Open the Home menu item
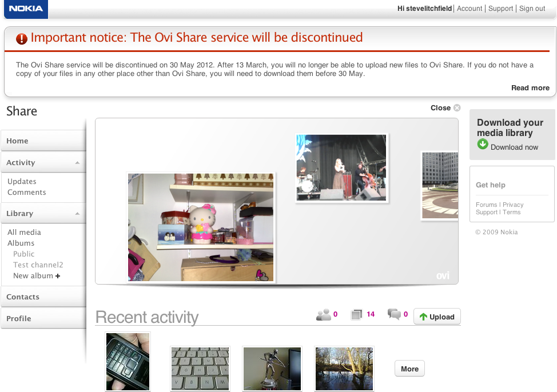This screenshot has height=392, width=557. pyautogui.click(x=43, y=141)
